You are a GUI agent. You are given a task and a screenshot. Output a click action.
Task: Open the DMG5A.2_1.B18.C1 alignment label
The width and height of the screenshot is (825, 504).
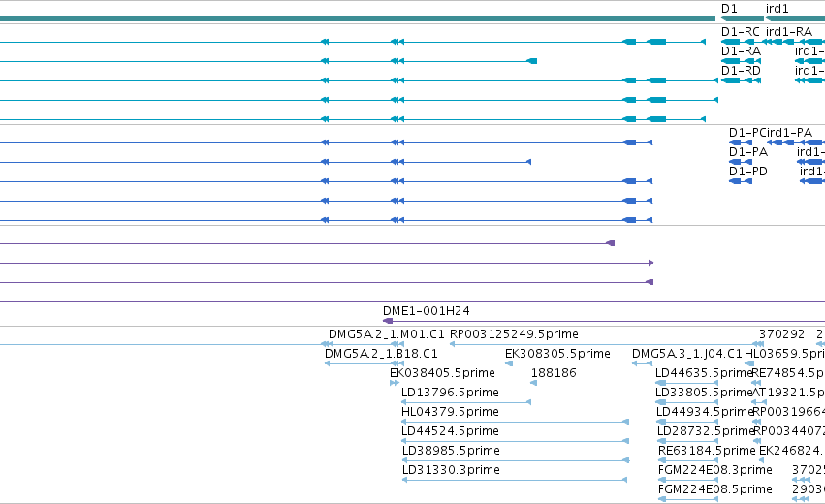(x=381, y=354)
